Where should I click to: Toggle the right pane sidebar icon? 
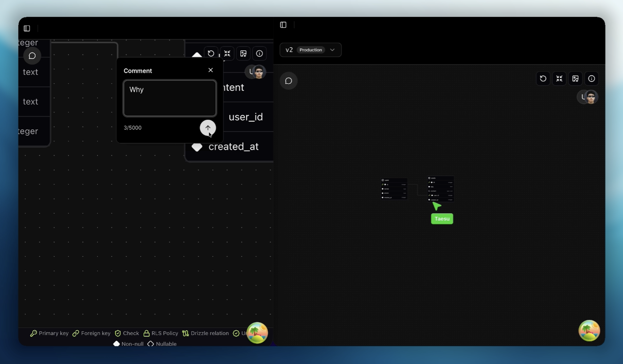click(x=283, y=25)
